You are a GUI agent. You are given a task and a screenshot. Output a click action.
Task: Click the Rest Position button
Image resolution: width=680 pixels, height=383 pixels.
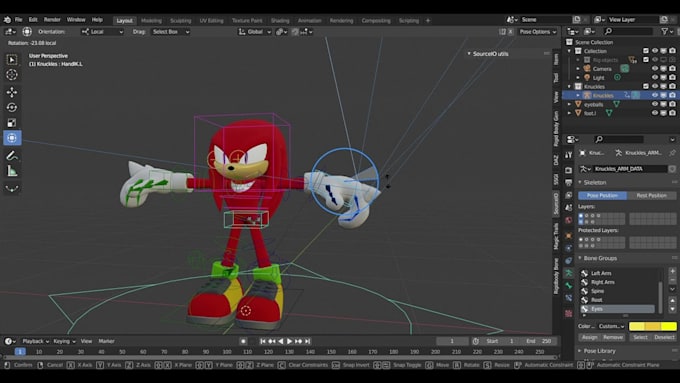point(651,196)
